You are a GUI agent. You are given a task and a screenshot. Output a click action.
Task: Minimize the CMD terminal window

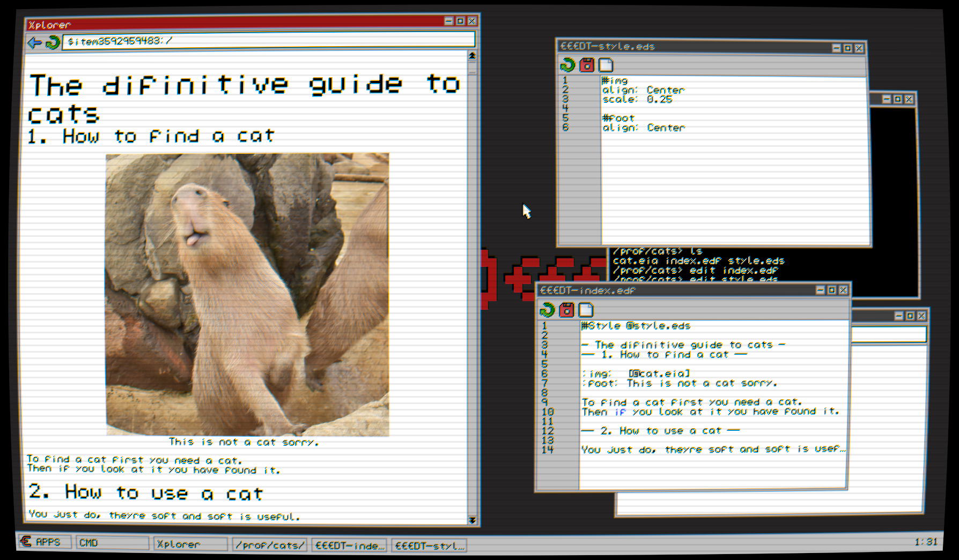tap(886, 99)
